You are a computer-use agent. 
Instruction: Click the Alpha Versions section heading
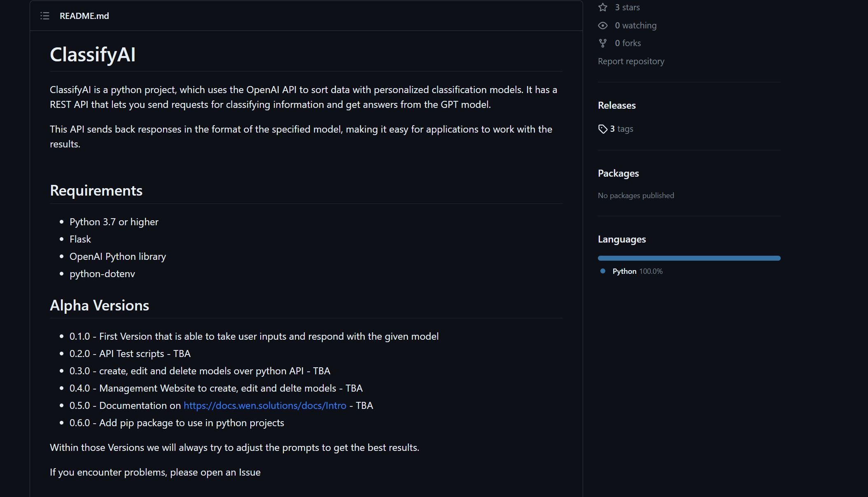[x=99, y=306]
